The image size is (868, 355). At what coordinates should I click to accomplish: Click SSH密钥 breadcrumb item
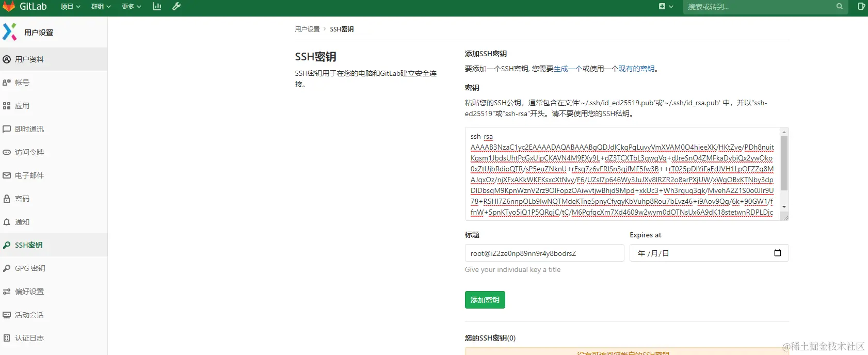(x=342, y=29)
